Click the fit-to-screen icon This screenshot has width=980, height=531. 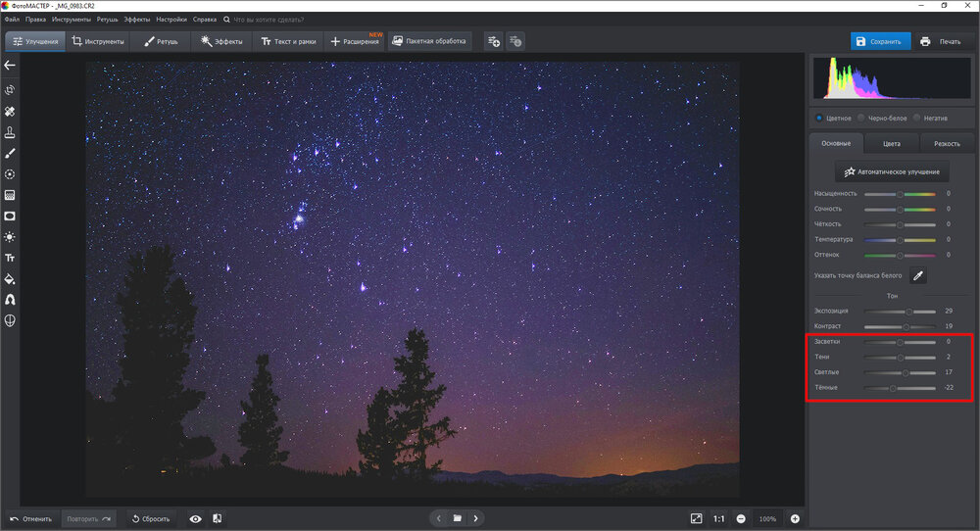coord(696,518)
